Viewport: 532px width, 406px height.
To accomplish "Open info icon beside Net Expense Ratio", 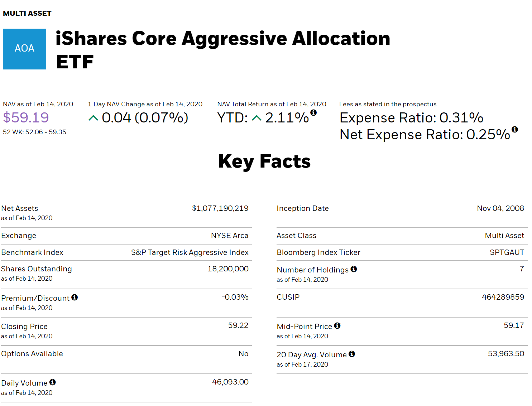I will point(515,129).
